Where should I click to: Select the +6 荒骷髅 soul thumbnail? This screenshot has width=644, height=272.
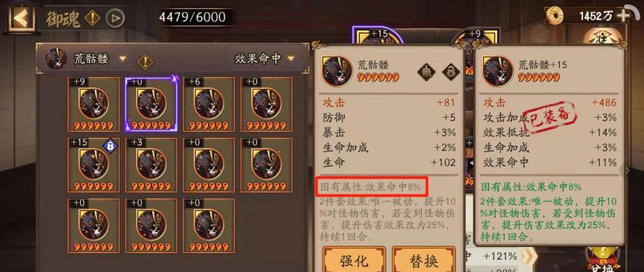coord(209,104)
